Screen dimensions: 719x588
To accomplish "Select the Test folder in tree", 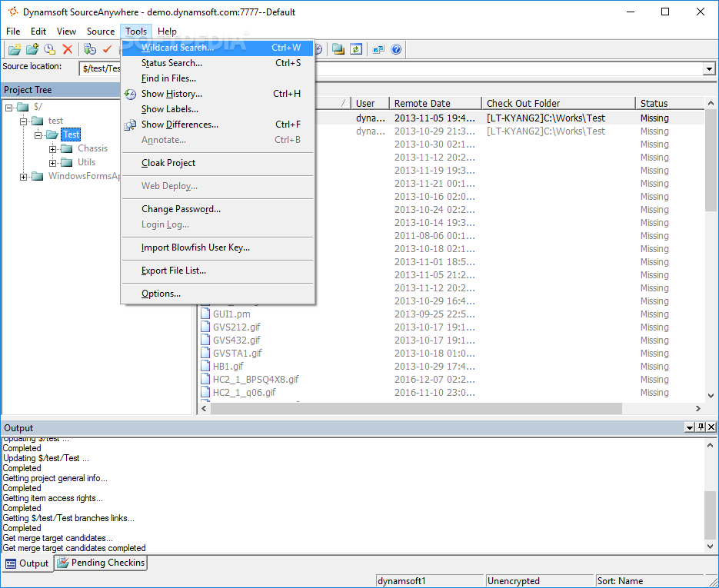I will point(71,135).
